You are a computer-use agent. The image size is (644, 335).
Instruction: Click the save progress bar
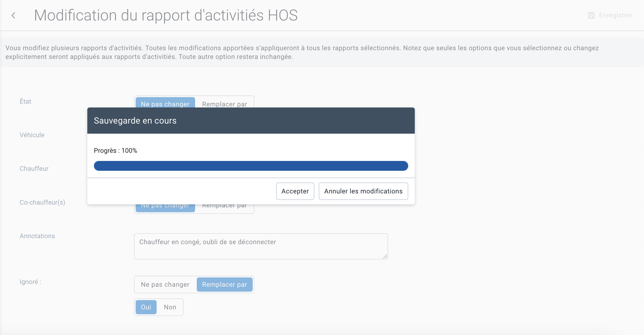[x=251, y=166]
